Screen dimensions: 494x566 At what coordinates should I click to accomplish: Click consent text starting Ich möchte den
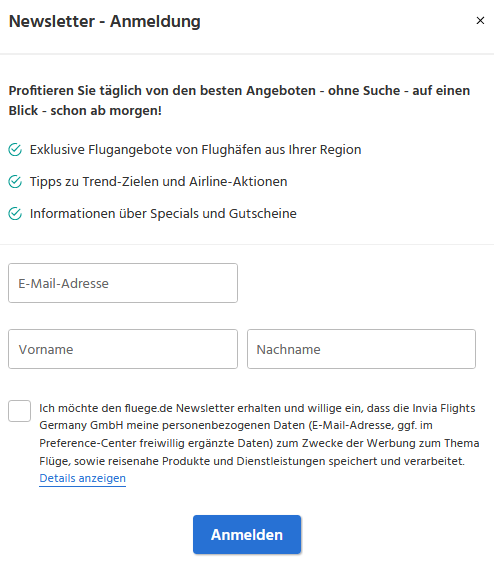point(259,435)
